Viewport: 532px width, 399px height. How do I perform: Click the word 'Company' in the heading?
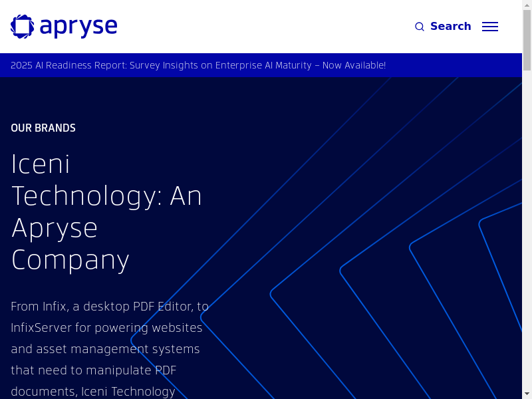tap(70, 259)
